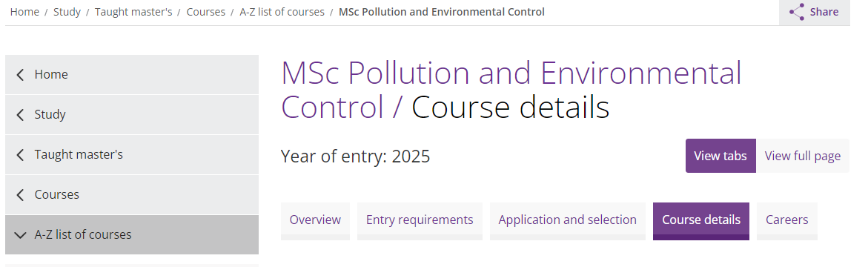Open the Overview tab
Image resolution: width=868 pixels, height=267 pixels.
click(315, 221)
